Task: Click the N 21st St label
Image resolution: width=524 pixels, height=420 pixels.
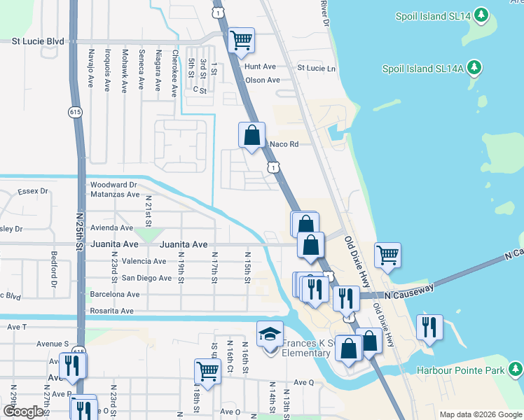Action: click(149, 211)
